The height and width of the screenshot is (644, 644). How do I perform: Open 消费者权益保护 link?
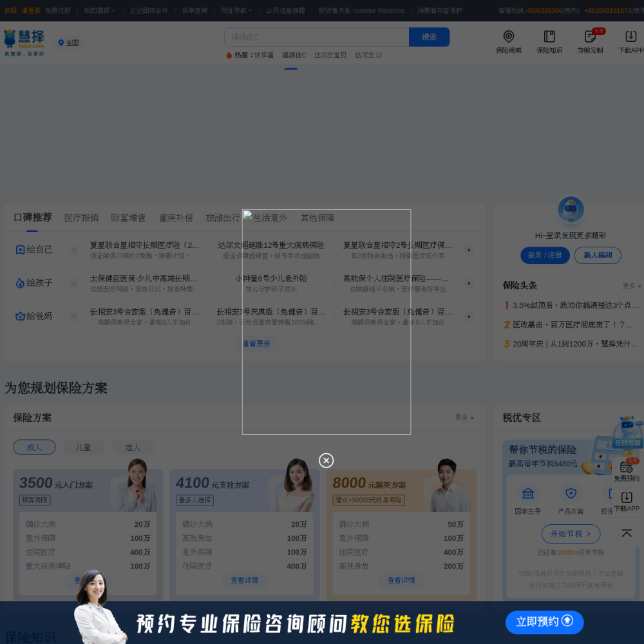click(439, 11)
